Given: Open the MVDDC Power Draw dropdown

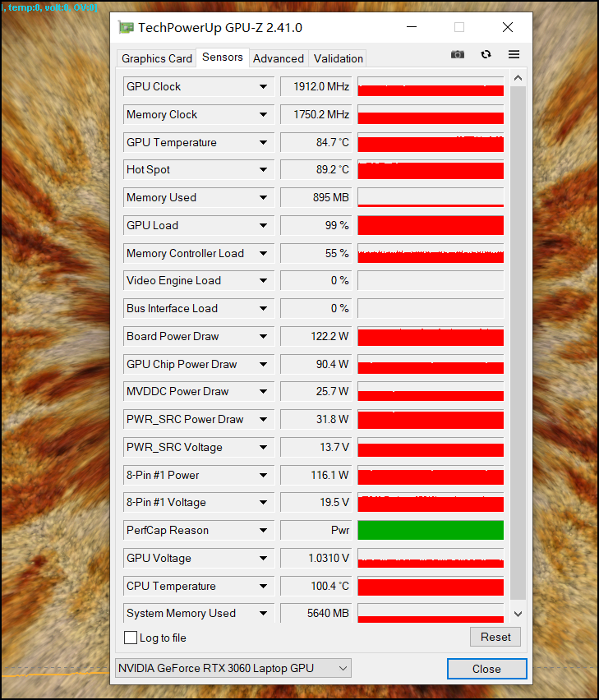Looking at the screenshot, I should click(263, 392).
